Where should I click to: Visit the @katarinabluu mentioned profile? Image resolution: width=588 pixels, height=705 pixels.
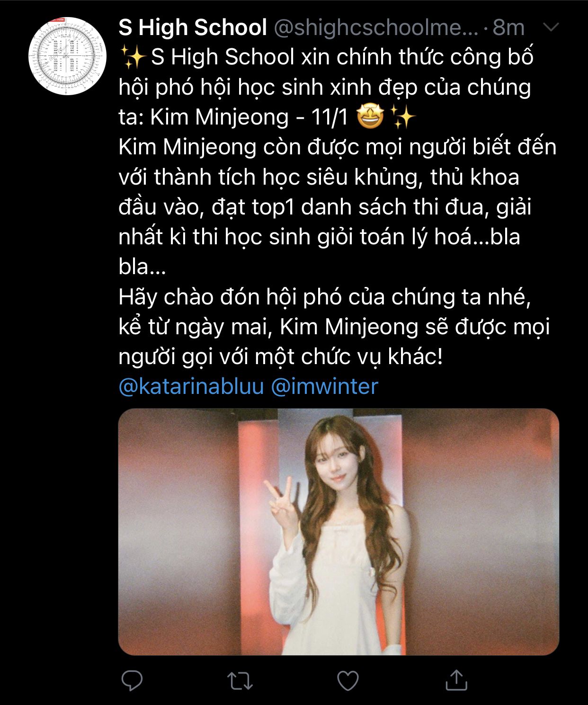pyautogui.click(x=191, y=386)
